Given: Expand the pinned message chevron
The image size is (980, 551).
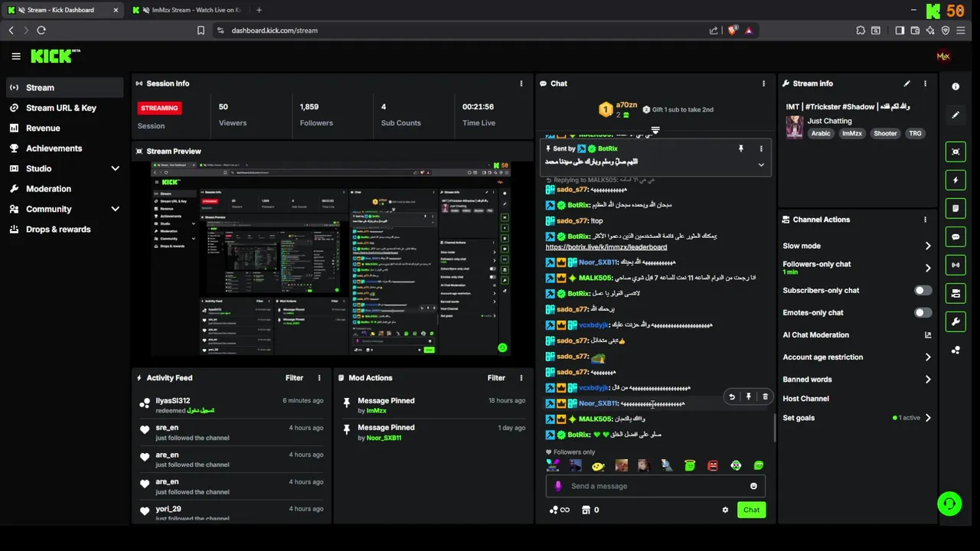Looking at the screenshot, I should pos(761,165).
